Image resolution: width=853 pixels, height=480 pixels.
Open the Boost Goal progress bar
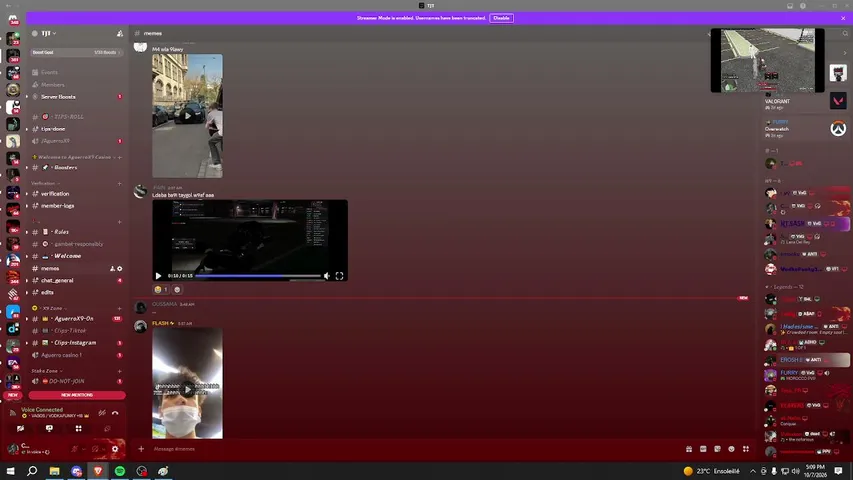[x=76, y=52]
